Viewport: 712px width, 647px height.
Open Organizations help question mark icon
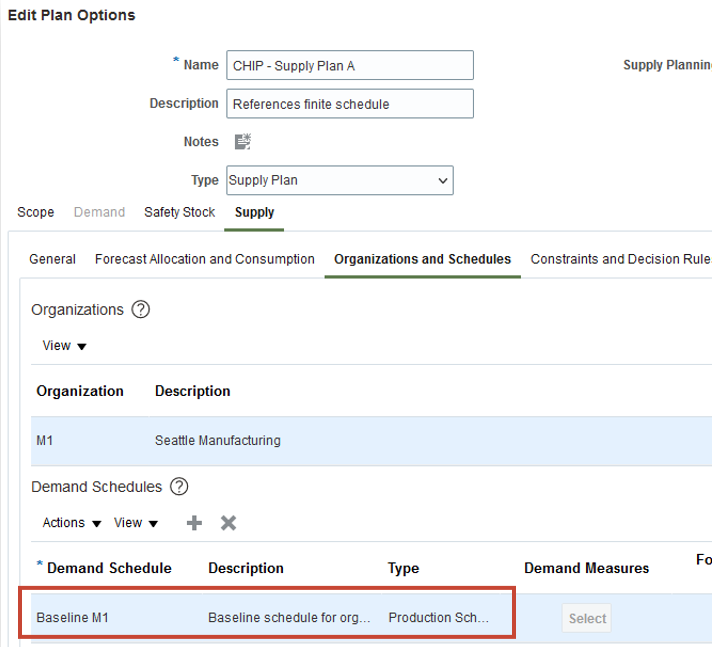[x=141, y=310]
